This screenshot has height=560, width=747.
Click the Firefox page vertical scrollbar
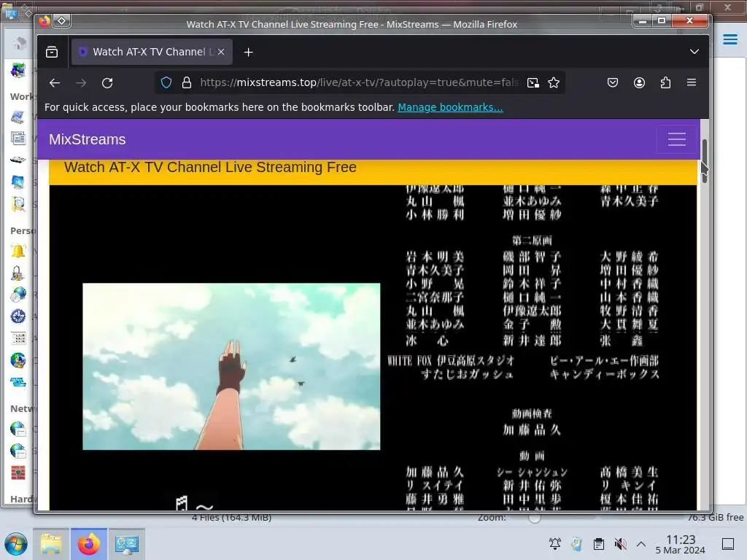click(x=705, y=161)
